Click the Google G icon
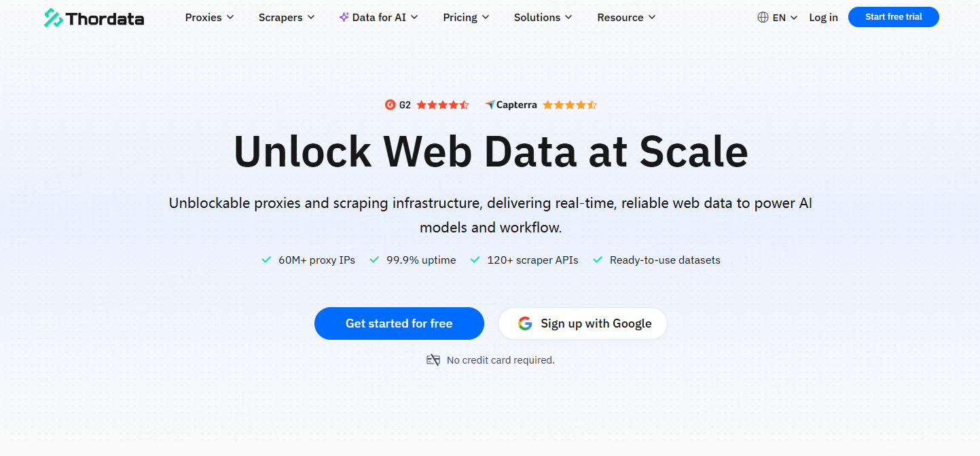 (x=525, y=323)
